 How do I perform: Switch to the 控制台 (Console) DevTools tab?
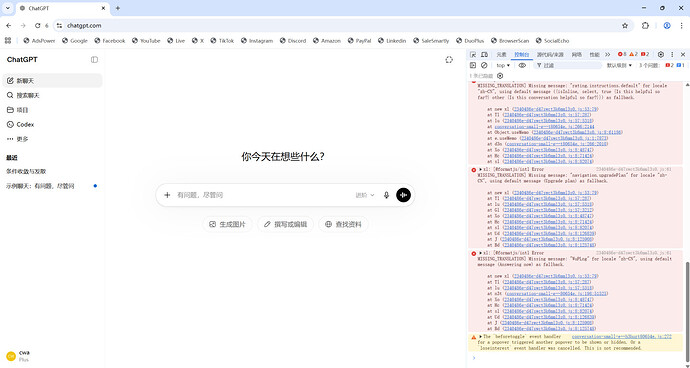coord(522,55)
